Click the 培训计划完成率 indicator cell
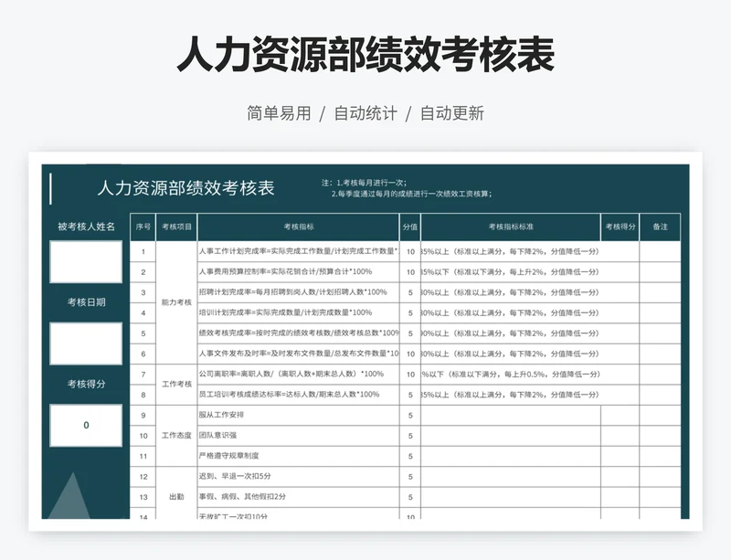The width and height of the screenshot is (731, 560). (299, 312)
